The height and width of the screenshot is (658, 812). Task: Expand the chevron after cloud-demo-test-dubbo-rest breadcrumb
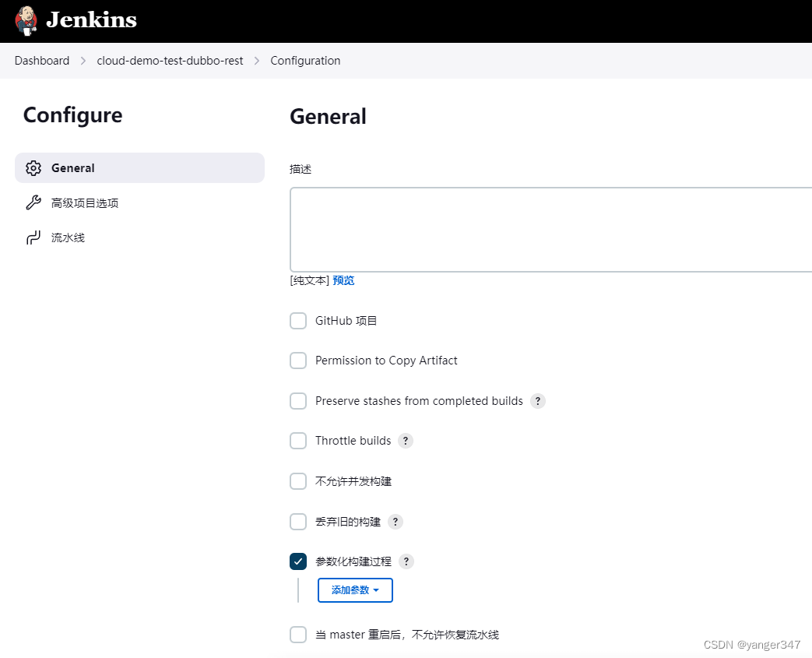click(x=257, y=61)
